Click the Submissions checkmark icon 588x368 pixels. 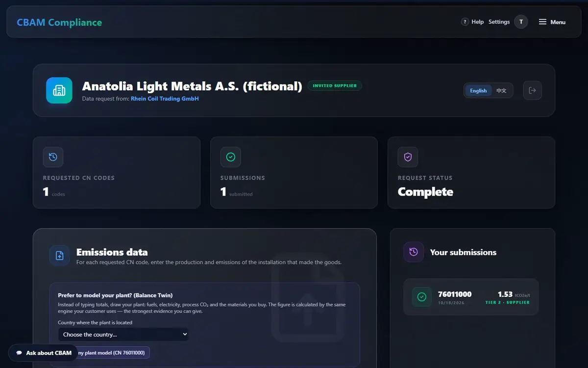point(230,157)
